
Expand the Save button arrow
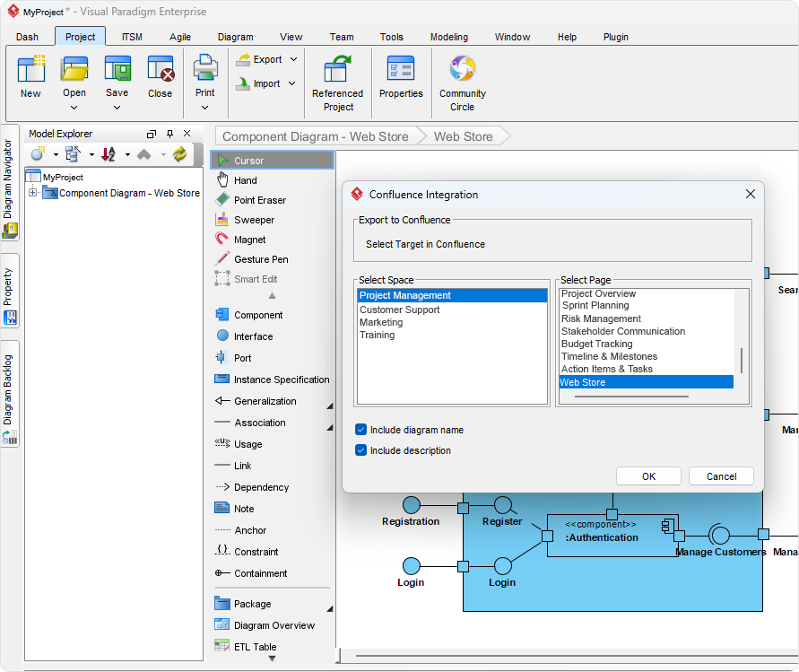point(117,108)
